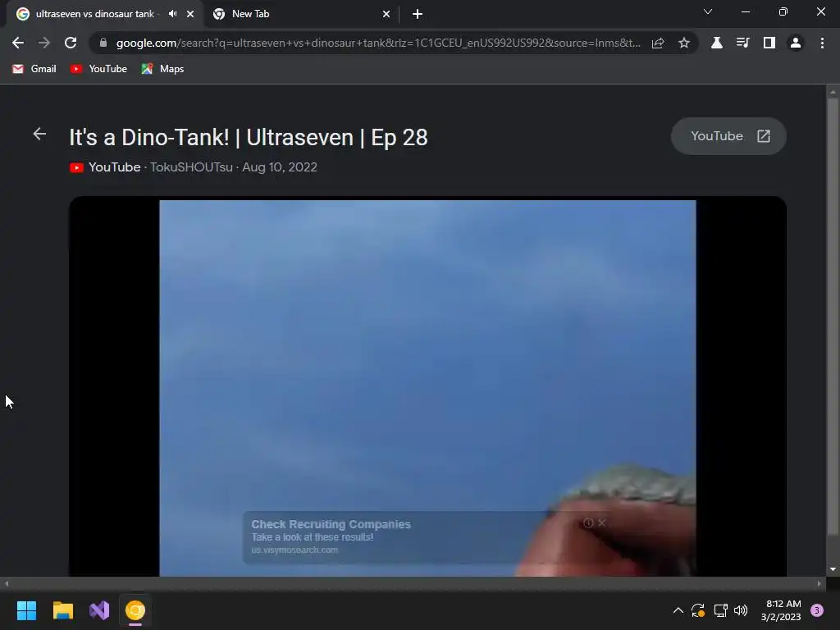Click the address bar URL

point(378,43)
